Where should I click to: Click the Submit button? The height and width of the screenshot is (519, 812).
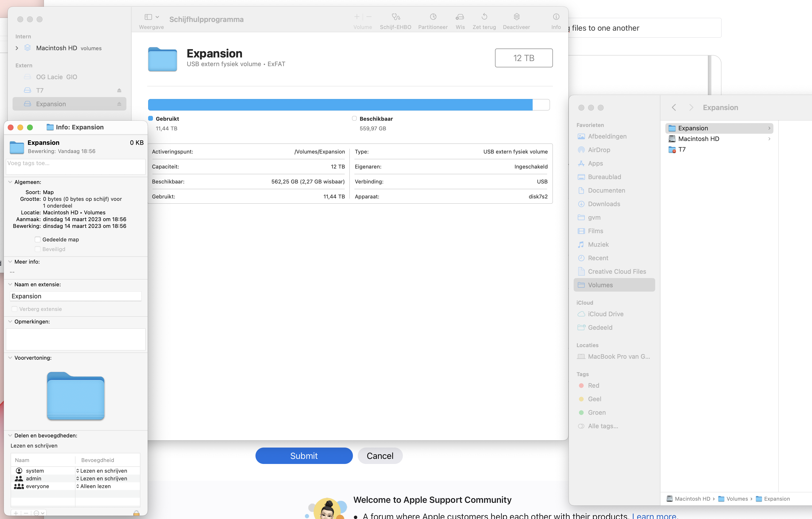(x=304, y=456)
